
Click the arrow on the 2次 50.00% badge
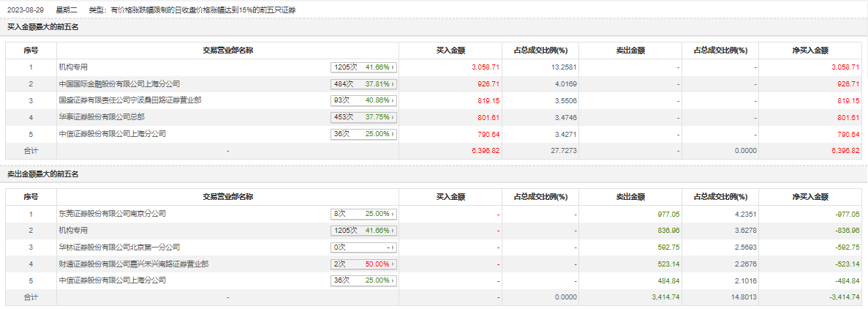click(x=393, y=264)
